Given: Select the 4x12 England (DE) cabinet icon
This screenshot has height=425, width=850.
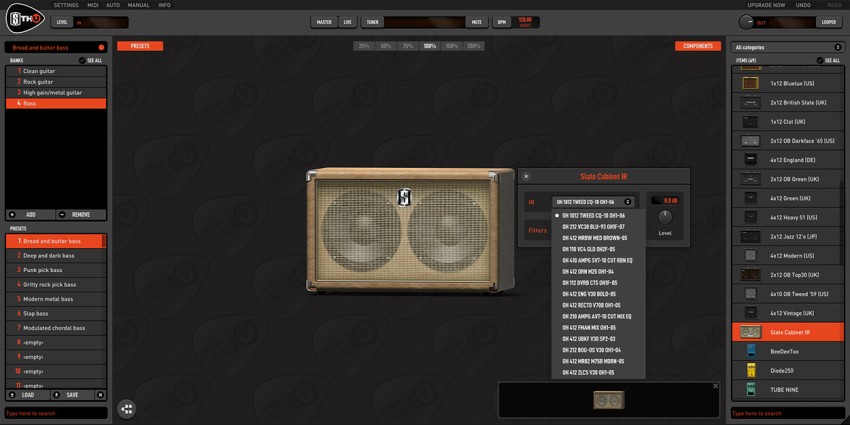Looking at the screenshot, I should (x=751, y=160).
